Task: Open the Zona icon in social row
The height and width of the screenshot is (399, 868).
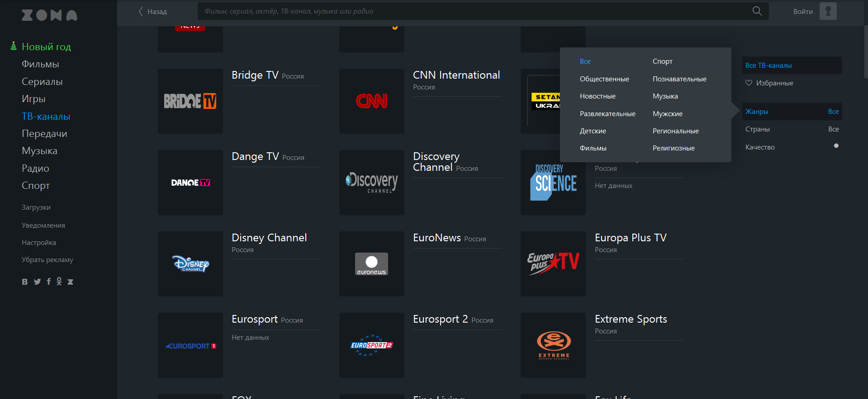Action: [70, 282]
